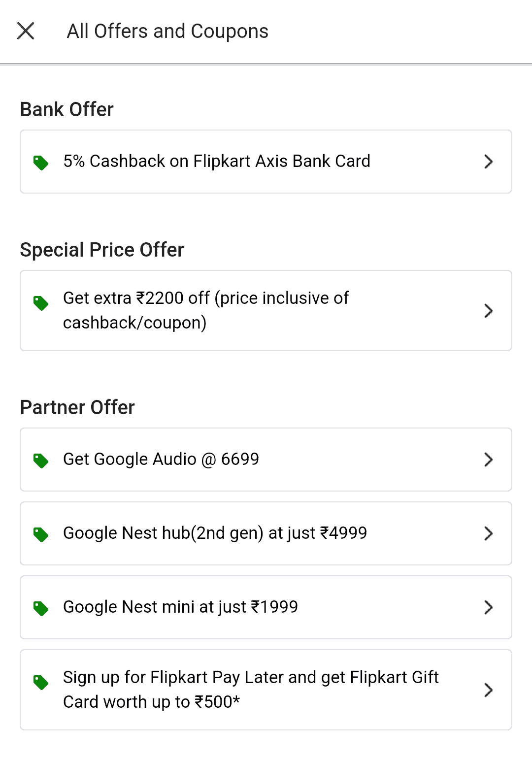Expand the Nest hub 2nd gen chevron

tap(488, 533)
